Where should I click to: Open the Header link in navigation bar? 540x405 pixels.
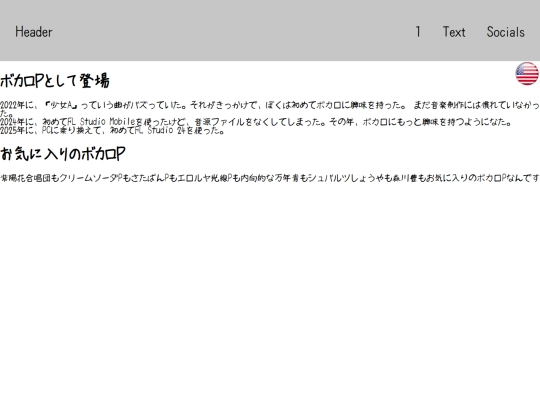click(34, 32)
